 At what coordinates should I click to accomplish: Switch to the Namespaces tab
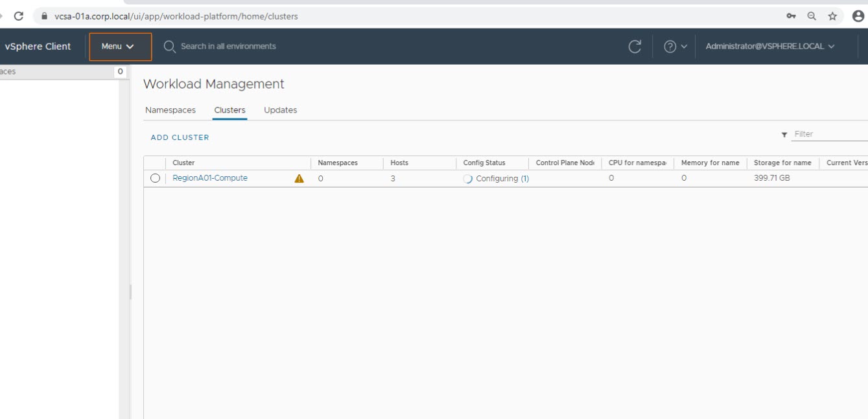coord(170,110)
